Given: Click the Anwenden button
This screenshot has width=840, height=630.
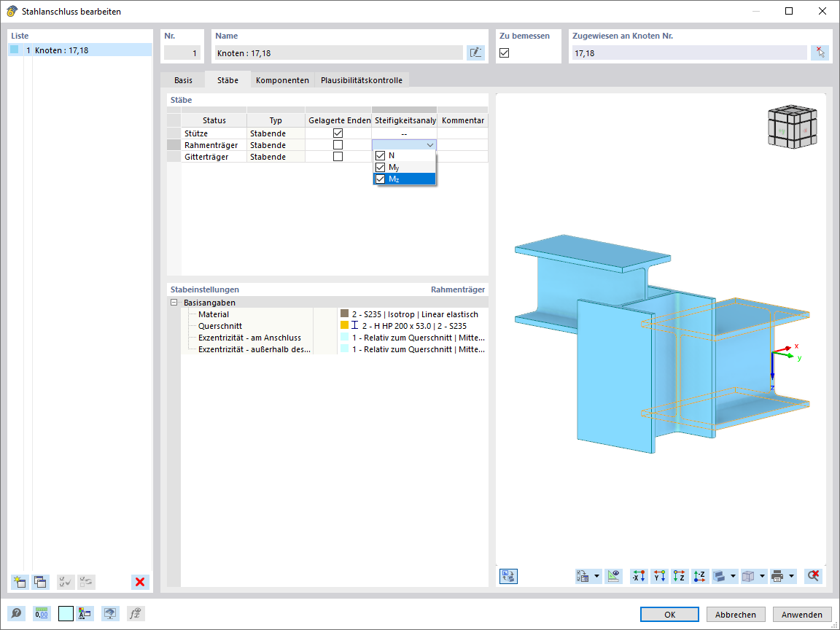Looking at the screenshot, I should point(802,615).
